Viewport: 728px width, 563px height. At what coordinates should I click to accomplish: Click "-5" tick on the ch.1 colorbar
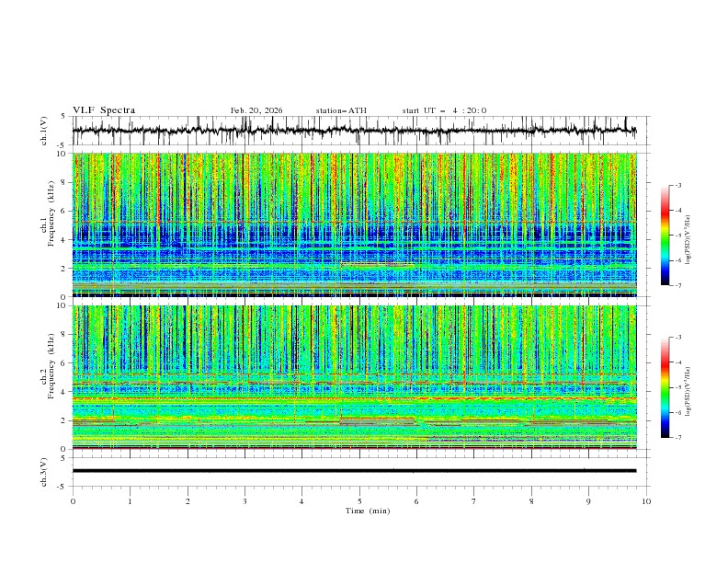[677, 236]
